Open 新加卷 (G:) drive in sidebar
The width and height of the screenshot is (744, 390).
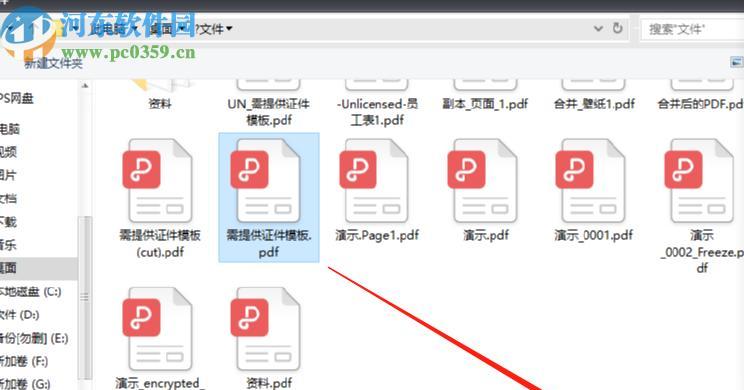tap(25, 383)
